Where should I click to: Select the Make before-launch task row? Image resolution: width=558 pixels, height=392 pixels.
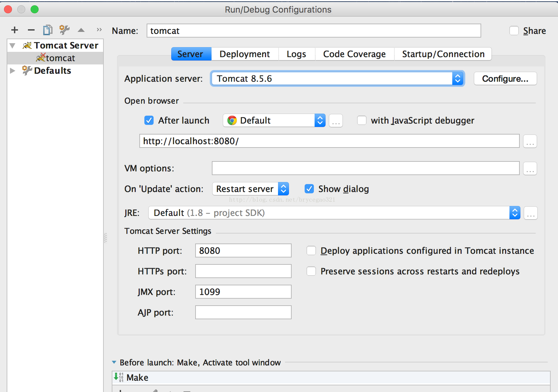click(331, 378)
